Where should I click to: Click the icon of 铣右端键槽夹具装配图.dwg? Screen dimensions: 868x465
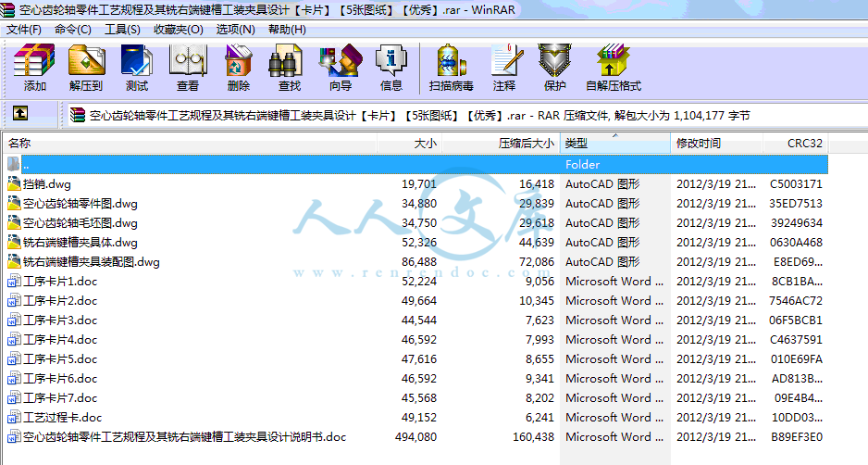coord(14,261)
